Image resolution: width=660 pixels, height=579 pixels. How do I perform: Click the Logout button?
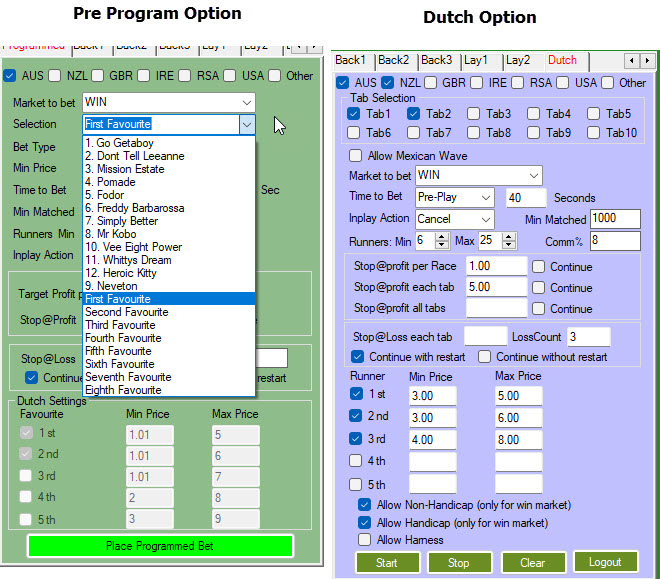click(604, 562)
